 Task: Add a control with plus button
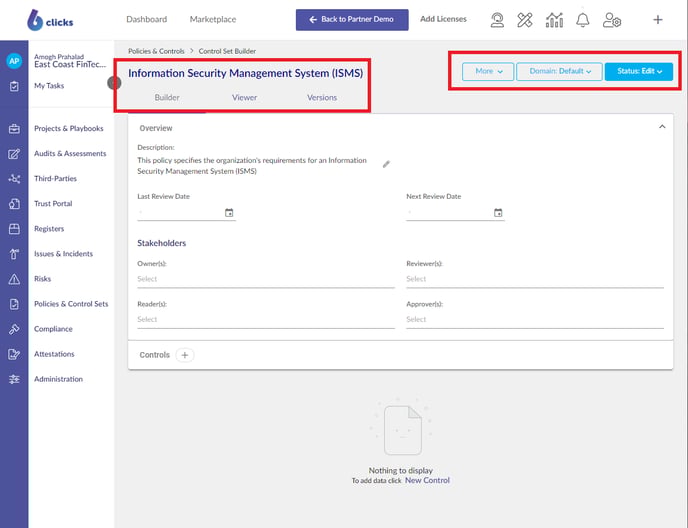click(185, 355)
